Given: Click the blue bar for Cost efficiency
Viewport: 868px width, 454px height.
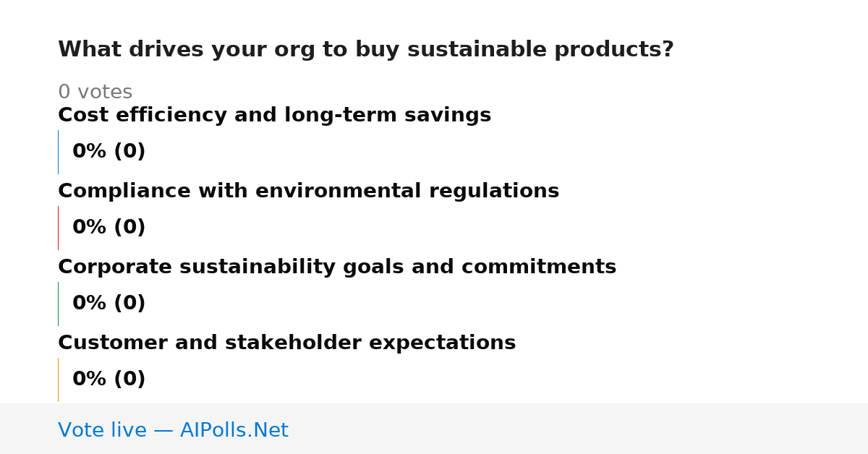Looking at the screenshot, I should point(58,152).
